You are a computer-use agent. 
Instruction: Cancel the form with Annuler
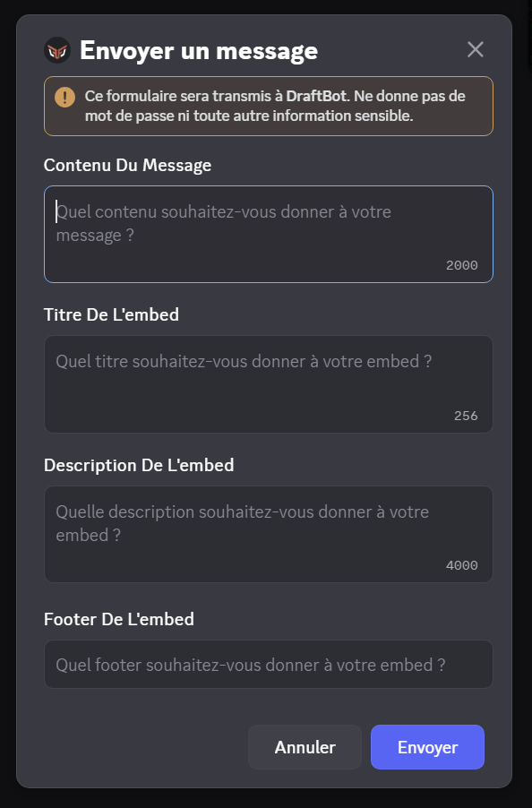coord(305,747)
